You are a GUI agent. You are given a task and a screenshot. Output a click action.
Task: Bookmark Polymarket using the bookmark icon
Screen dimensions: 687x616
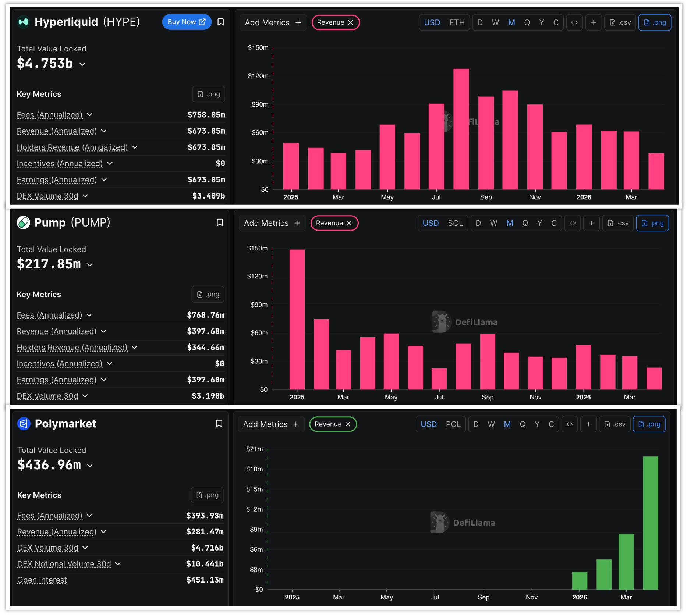pyautogui.click(x=219, y=424)
